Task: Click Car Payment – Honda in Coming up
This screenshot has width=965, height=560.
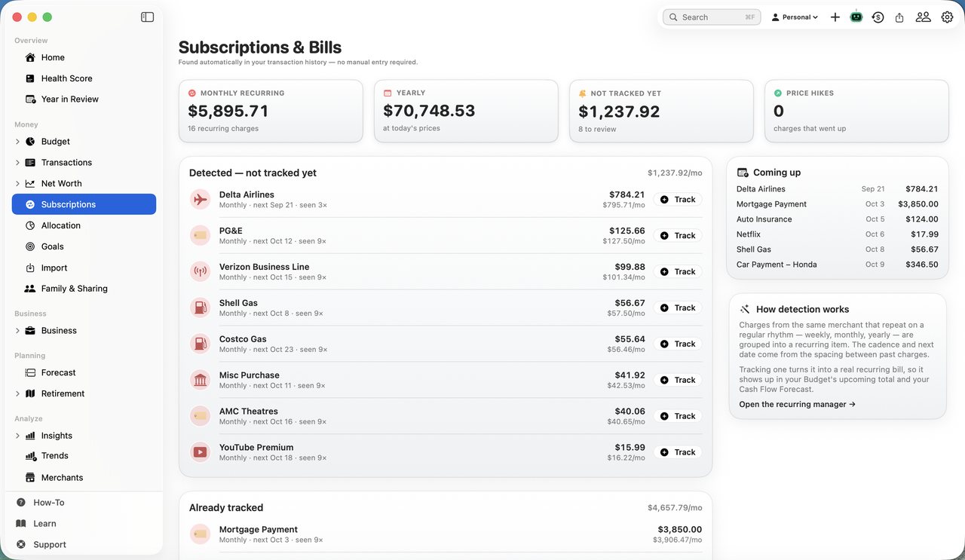Action: click(838, 265)
